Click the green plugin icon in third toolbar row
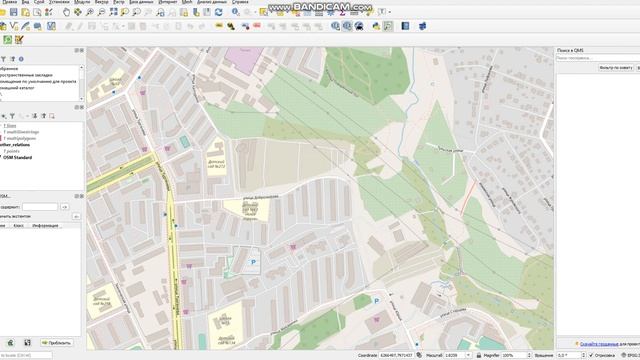Image resolution: width=640 pixels, height=360 pixels. coord(7,40)
